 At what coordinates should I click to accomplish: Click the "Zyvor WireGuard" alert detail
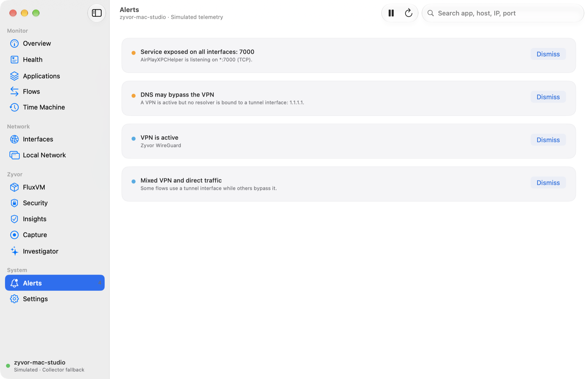click(161, 146)
